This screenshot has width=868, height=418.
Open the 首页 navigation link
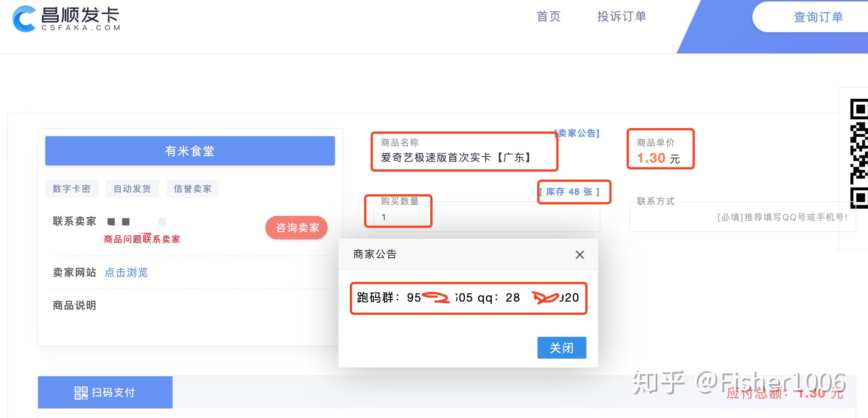click(x=548, y=16)
